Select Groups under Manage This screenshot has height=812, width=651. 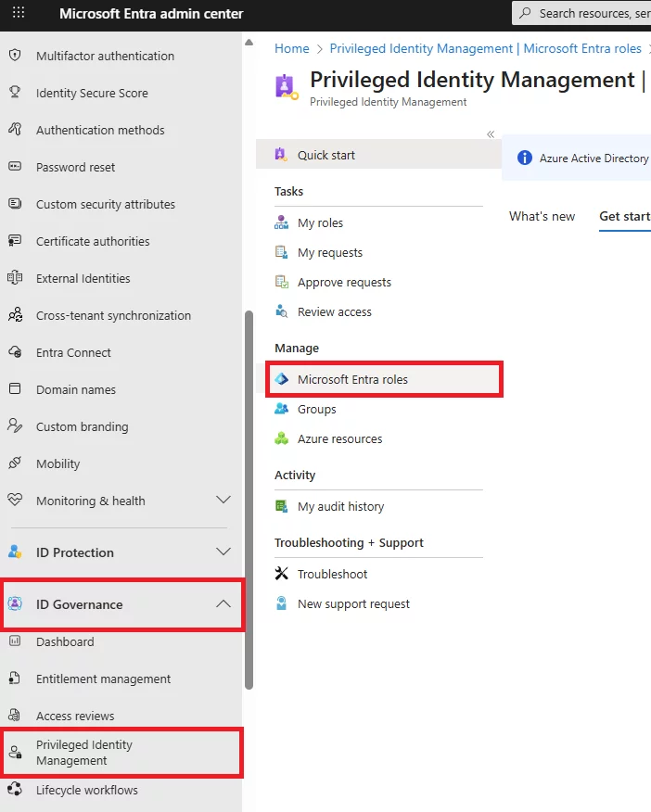tap(315, 409)
